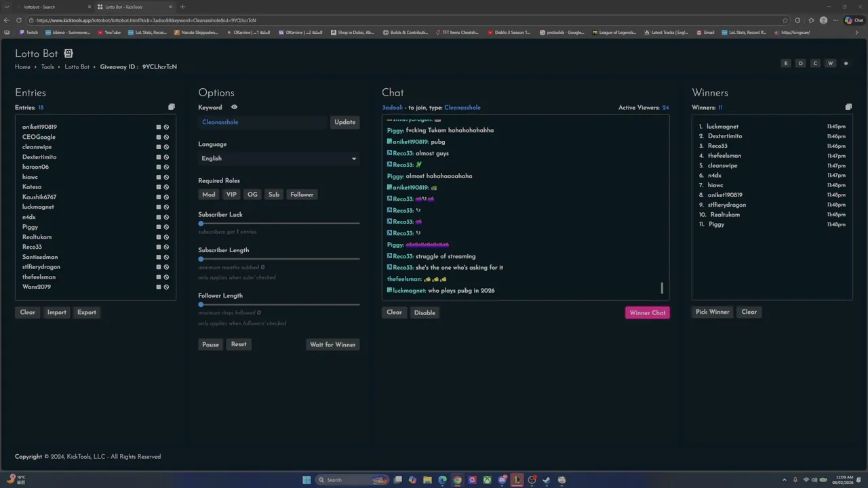Click the Import entries button
Viewport: 868px width, 488px height.
57,312
